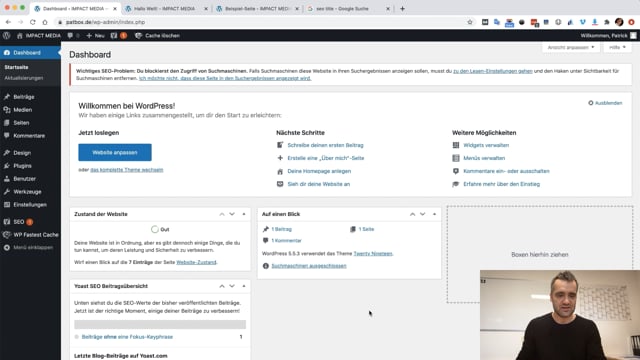The image size is (640, 360).
Task: Open Werkzeuge in the sidebar
Action: click(x=27, y=192)
